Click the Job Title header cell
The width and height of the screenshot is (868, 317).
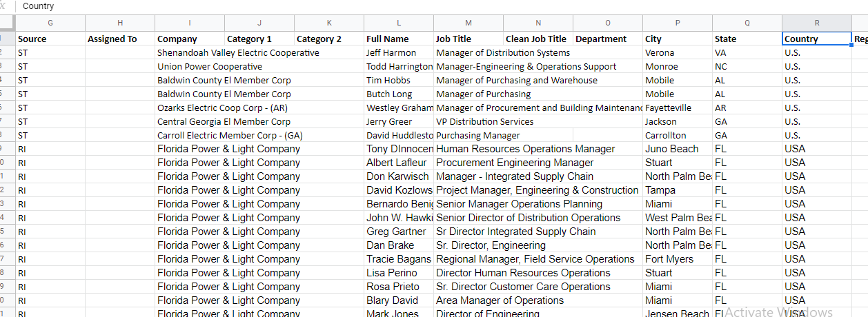click(468, 39)
